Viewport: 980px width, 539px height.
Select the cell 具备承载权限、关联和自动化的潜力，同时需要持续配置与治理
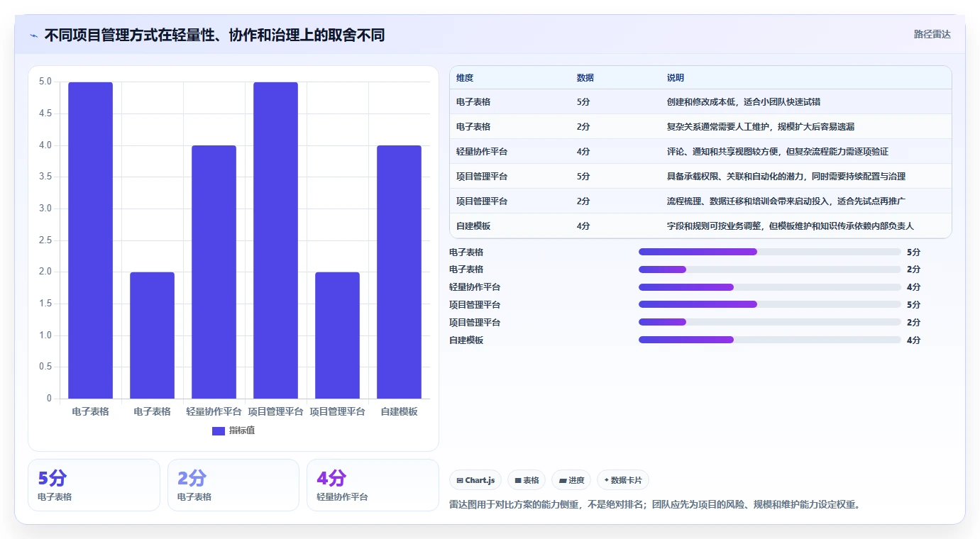(x=786, y=177)
